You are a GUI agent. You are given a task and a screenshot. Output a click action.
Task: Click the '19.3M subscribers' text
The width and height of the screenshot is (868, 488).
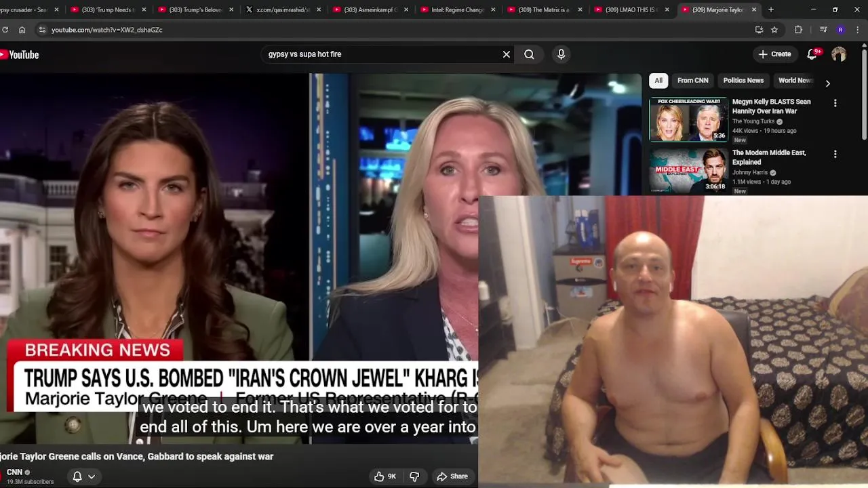30,482
